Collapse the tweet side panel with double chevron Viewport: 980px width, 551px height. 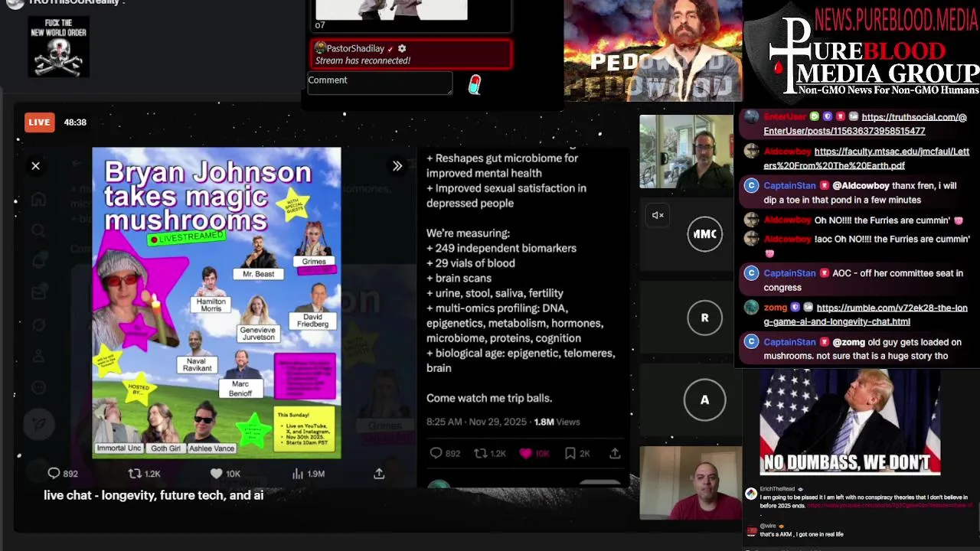tap(397, 165)
